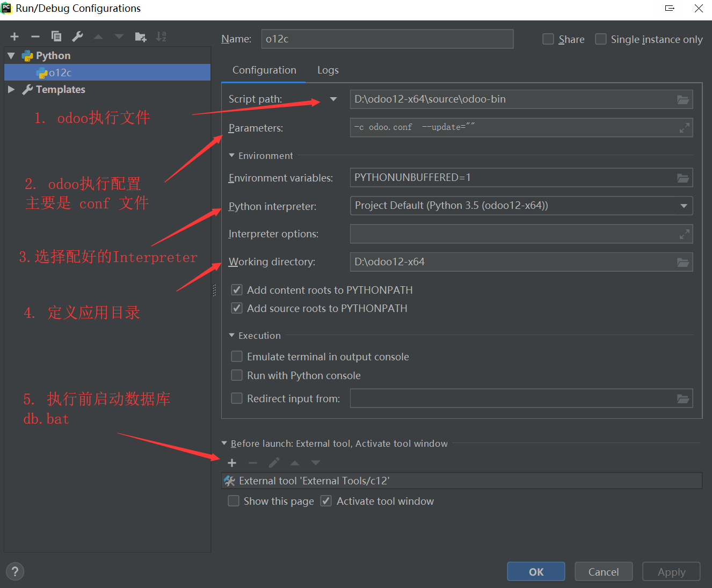The image size is (712, 588).
Task: Collapse the Before launch section
Action: tap(224, 444)
